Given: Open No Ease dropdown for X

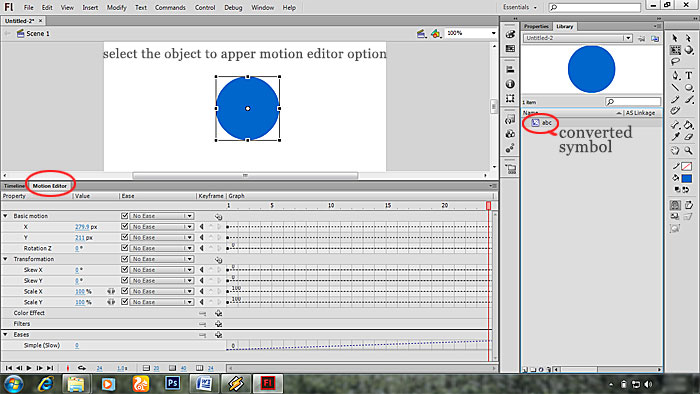Looking at the screenshot, I should 161,227.
